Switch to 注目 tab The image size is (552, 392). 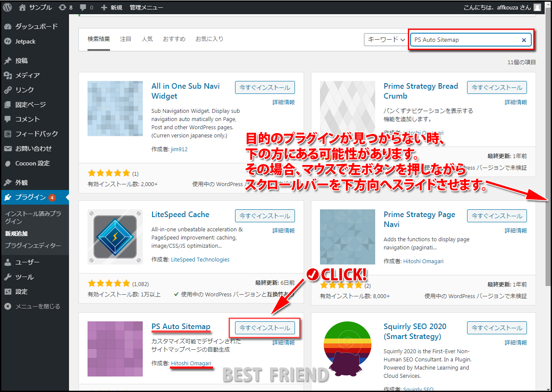(x=125, y=39)
